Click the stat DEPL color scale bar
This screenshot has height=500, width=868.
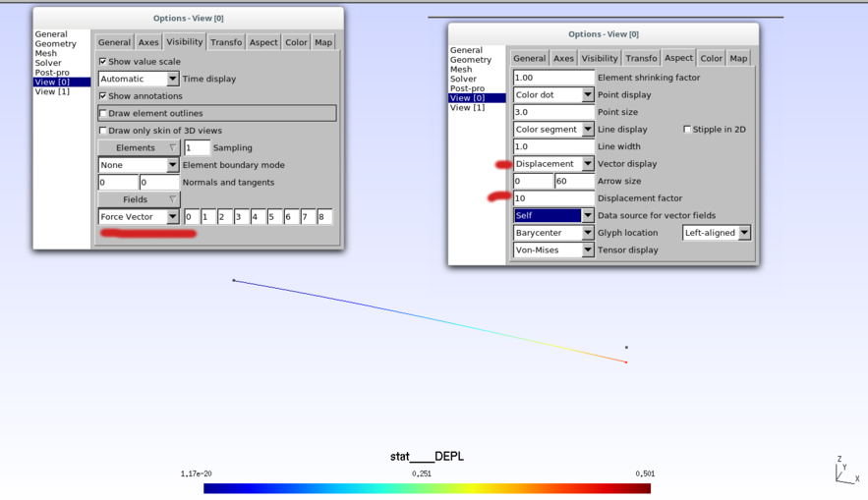pyautogui.click(x=427, y=488)
